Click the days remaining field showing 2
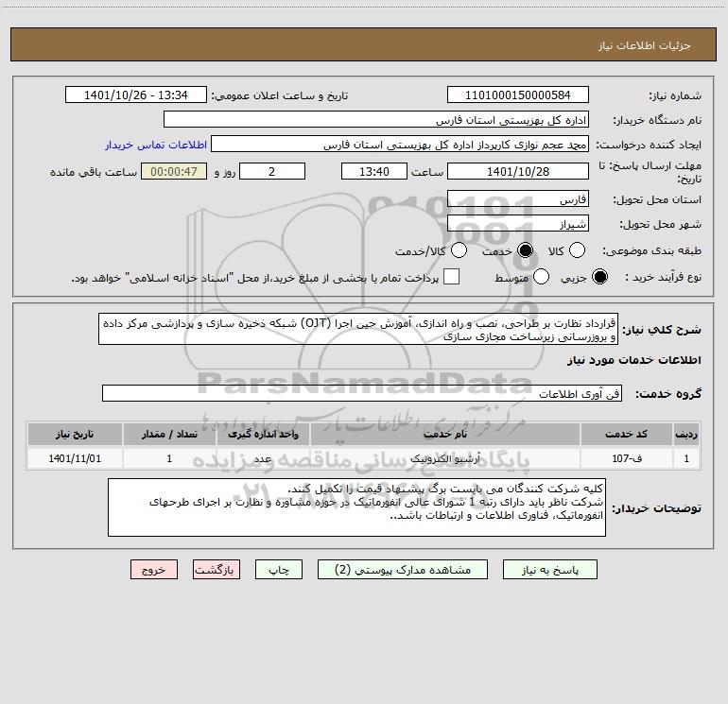728x704 pixels. (x=272, y=171)
